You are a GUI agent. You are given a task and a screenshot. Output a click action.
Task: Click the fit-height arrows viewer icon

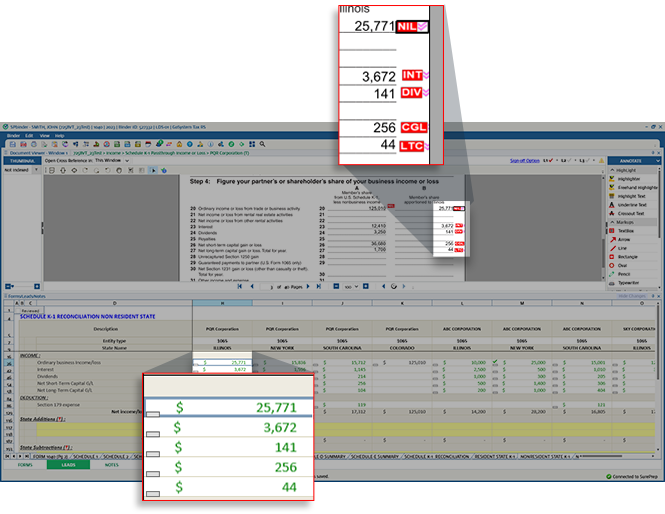point(63,170)
